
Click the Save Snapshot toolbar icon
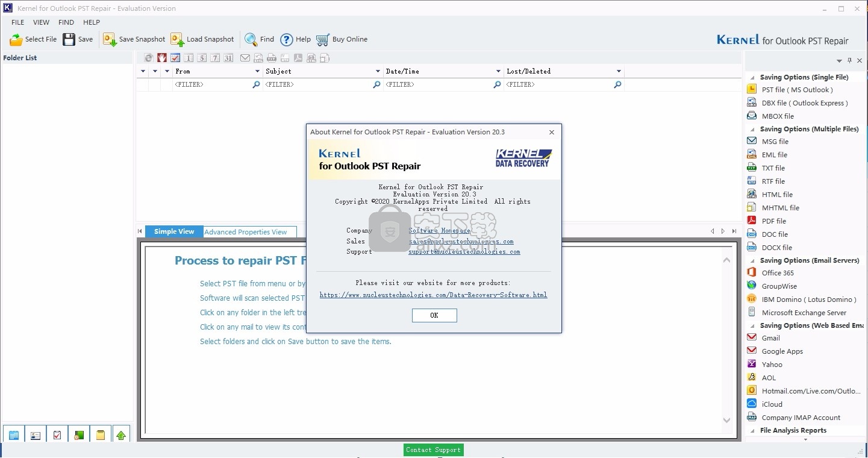pyautogui.click(x=110, y=39)
